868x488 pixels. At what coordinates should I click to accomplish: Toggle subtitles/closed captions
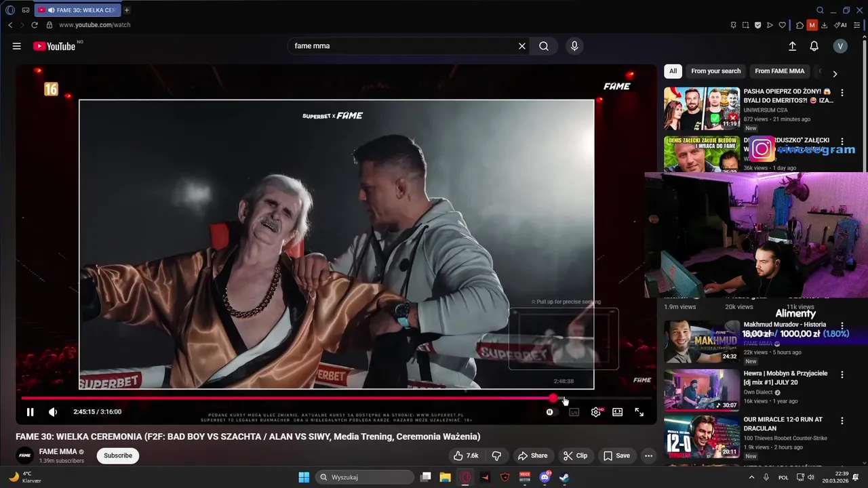pyautogui.click(x=574, y=412)
